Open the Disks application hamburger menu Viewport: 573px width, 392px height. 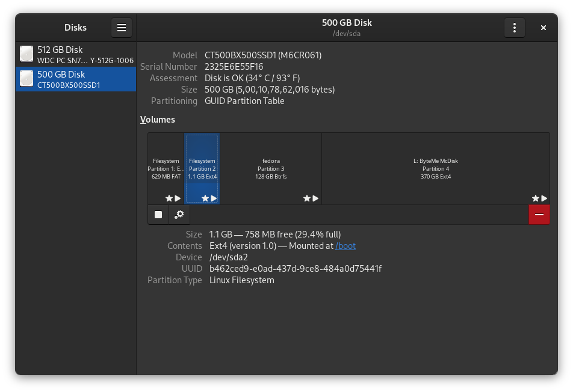point(122,28)
